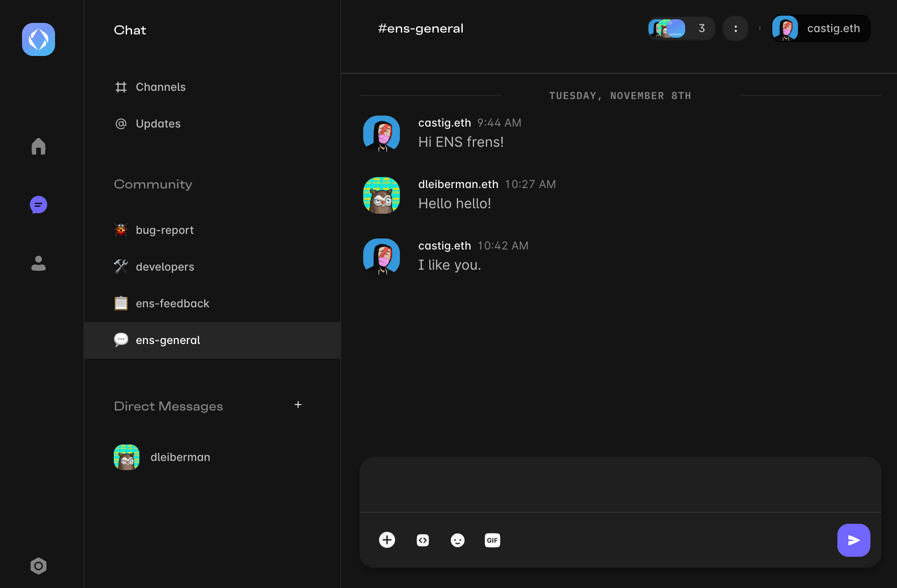Open the profile person icon
The image size is (897, 588).
click(39, 263)
